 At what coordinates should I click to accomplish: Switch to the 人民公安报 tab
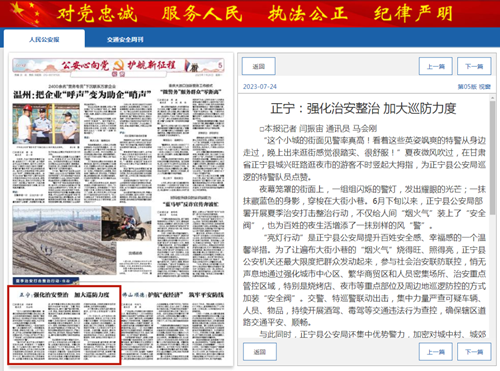click(x=44, y=39)
